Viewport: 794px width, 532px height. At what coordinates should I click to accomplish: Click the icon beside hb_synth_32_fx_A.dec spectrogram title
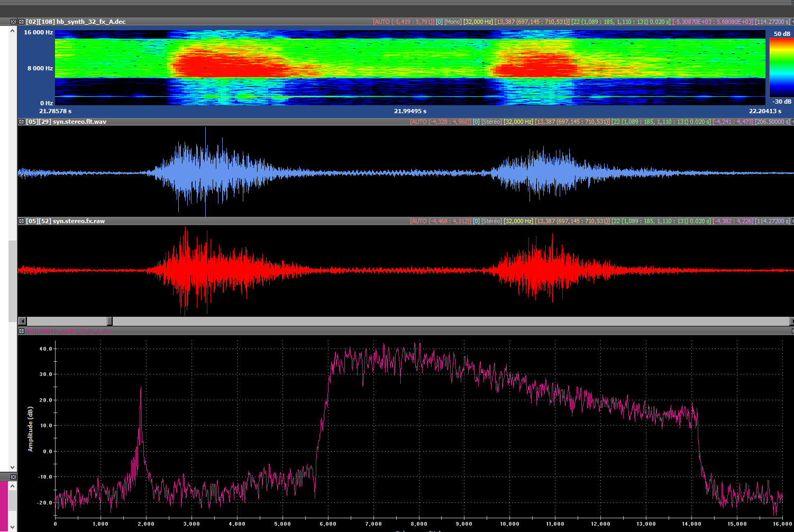coord(21,22)
